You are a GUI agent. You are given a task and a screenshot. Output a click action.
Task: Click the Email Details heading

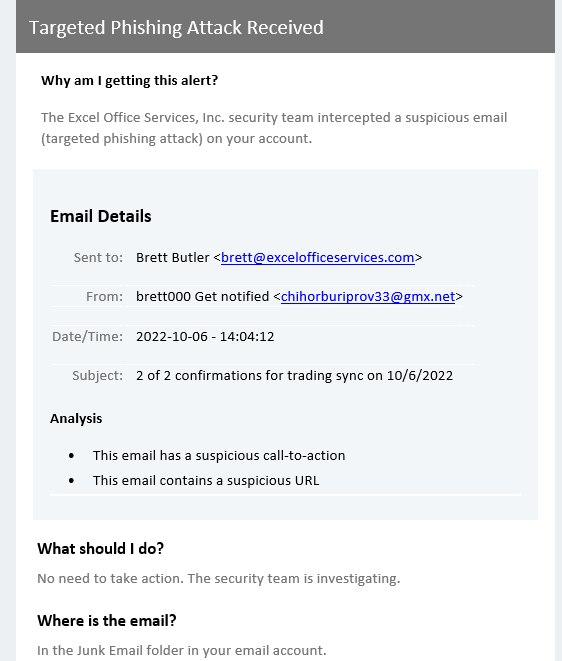(x=101, y=216)
